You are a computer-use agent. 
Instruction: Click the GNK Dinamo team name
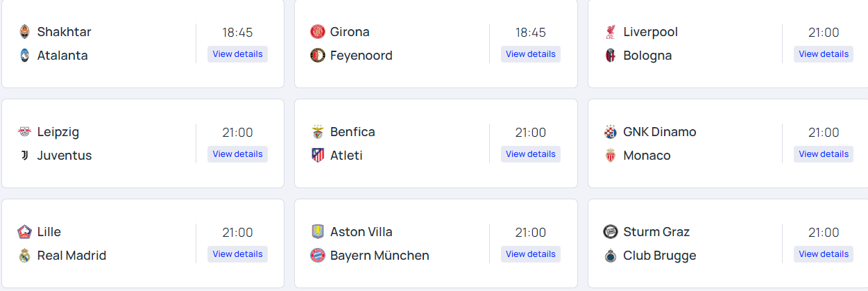659,132
